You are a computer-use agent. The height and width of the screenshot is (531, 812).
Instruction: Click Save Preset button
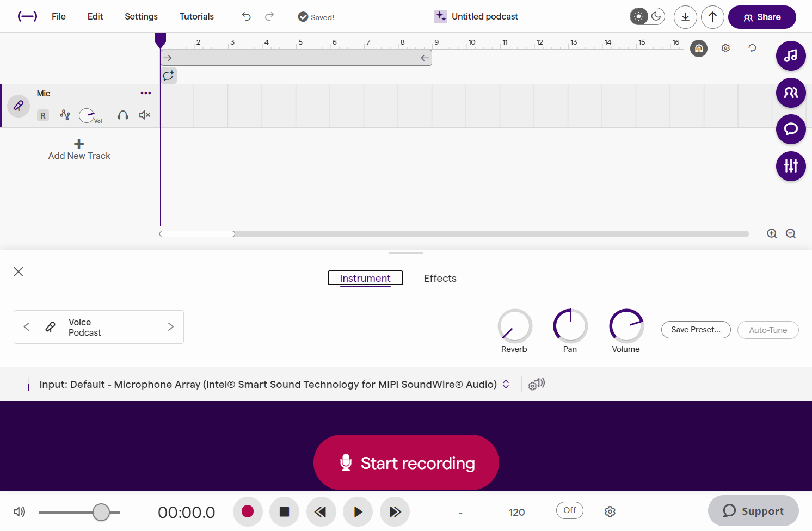696,330
